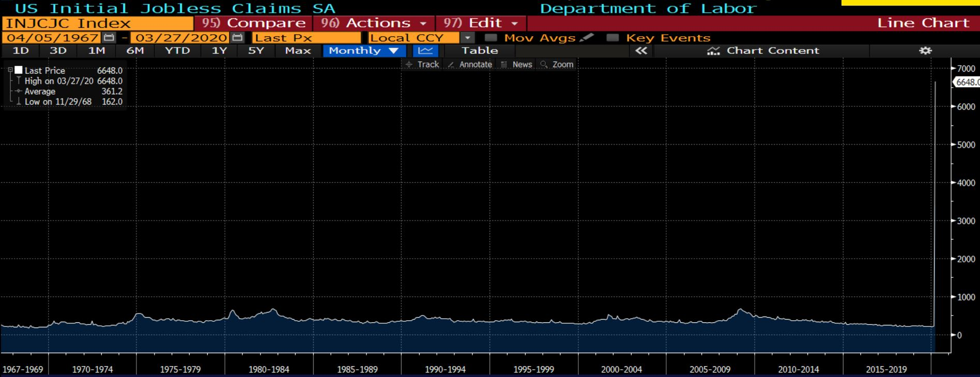This screenshot has width=980, height=377.
Task: Switch to the 3D range tab
Action: [x=58, y=51]
